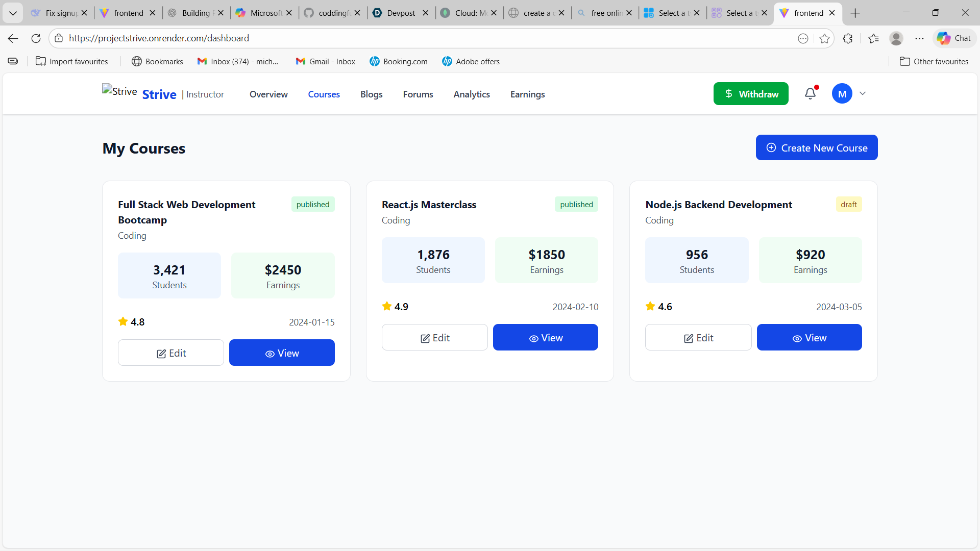Click the Strive logo image

pyautogui.click(x=119, y=91)
